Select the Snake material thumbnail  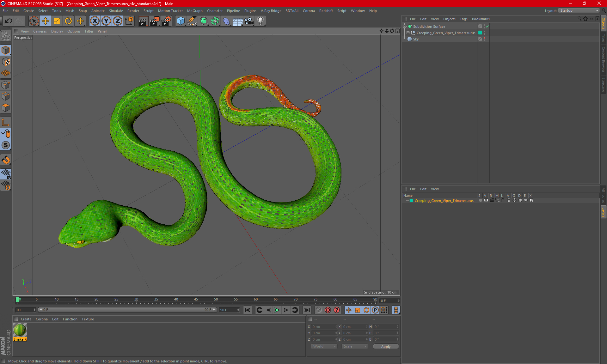(20, 330)
